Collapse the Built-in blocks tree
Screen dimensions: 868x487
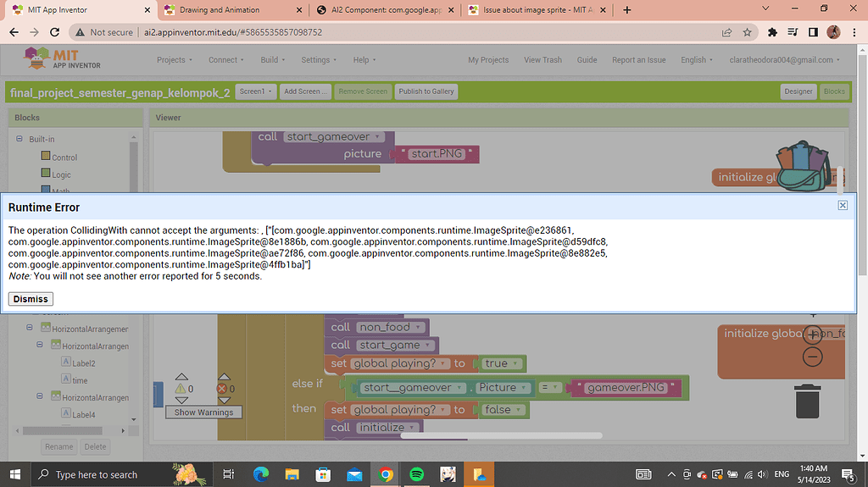click(19, 139)
